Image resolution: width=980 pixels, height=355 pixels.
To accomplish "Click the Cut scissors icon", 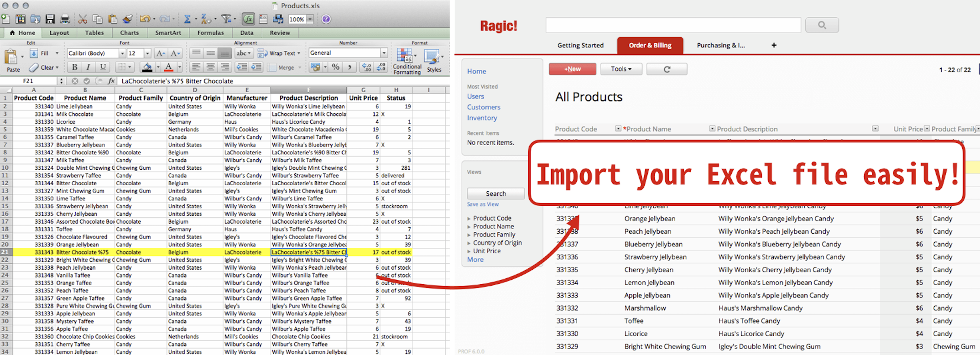I will click(x=83, y=19).
